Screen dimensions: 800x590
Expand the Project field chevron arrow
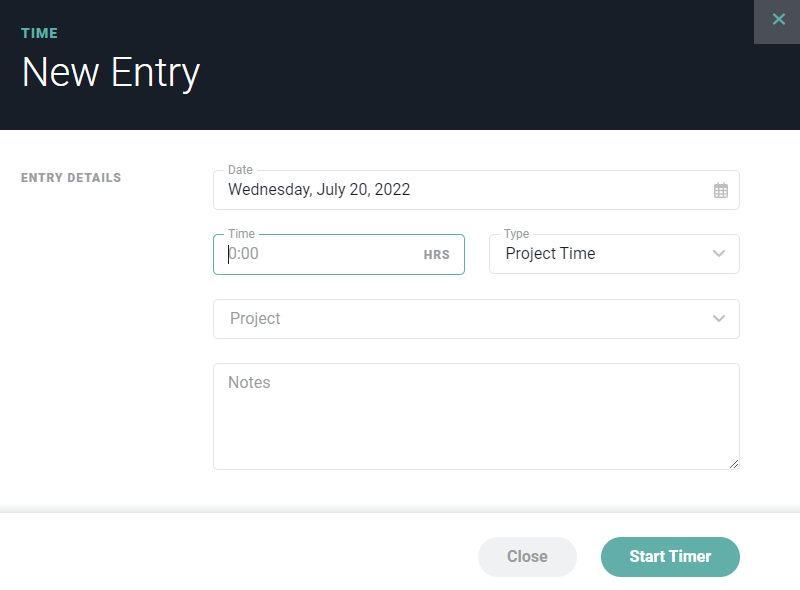(719, 319)
